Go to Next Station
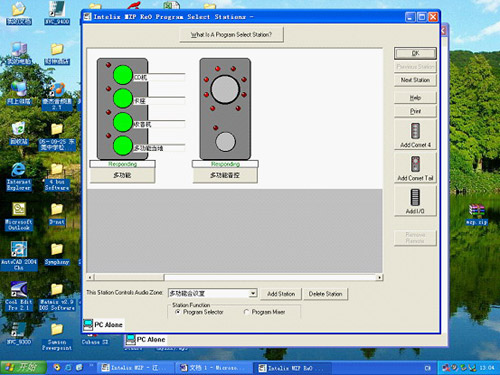The height and width of the screenshot is (375, 500). 415,80
